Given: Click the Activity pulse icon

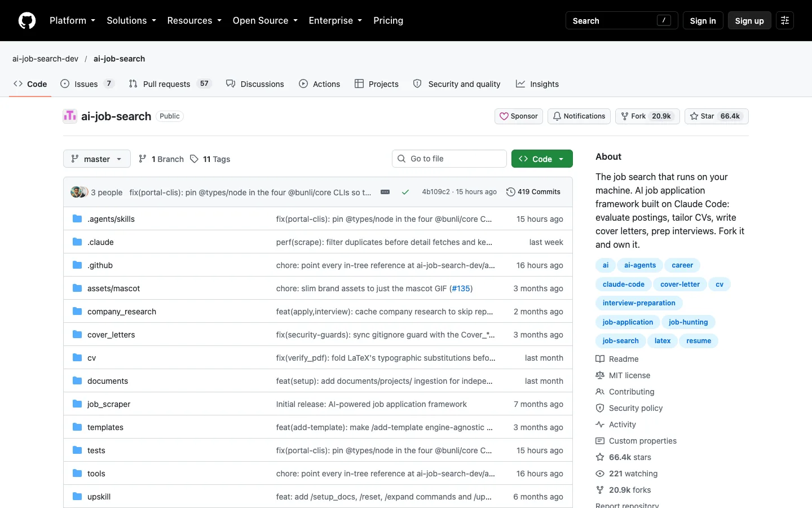Looking at the screenshot, I should (x=600, y=424).
